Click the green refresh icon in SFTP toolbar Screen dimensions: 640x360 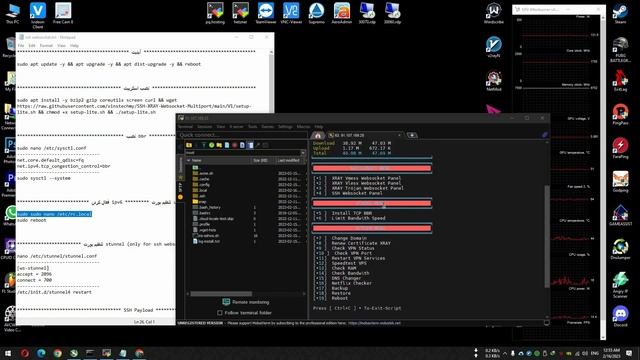pyautogui.click(x=211, y=145)
